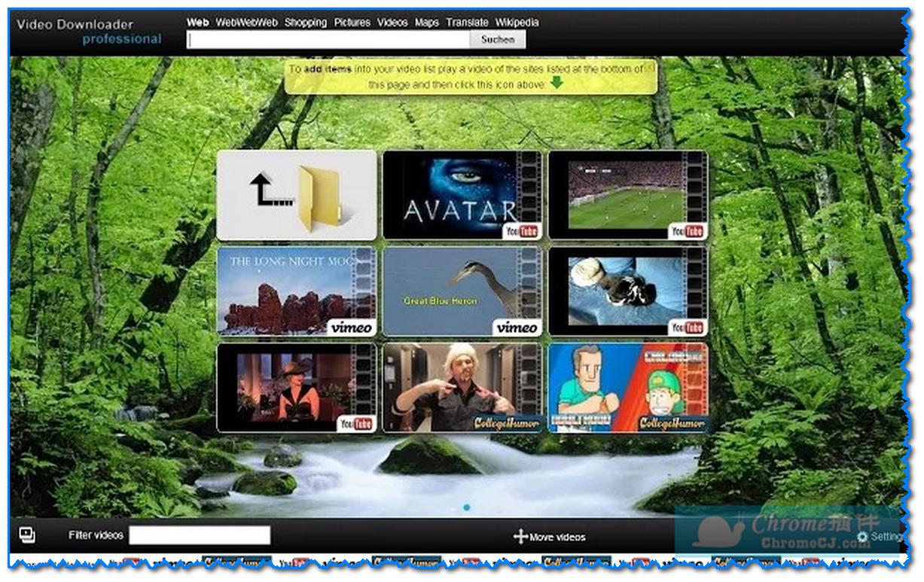Switch to the Pictures search tab
924x582 pixels.
pyautogui.click(x=352, y=23)
